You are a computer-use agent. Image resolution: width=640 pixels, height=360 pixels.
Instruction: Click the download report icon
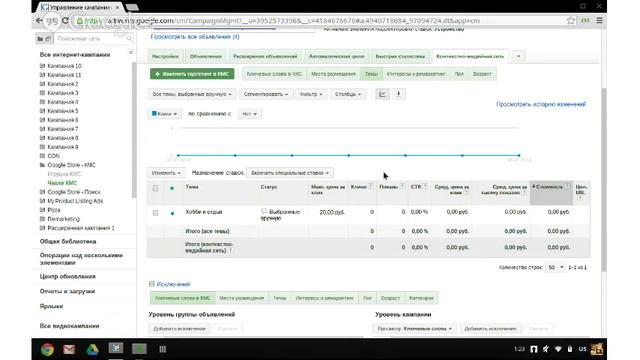pyautogui.click(x=399, y=94)
